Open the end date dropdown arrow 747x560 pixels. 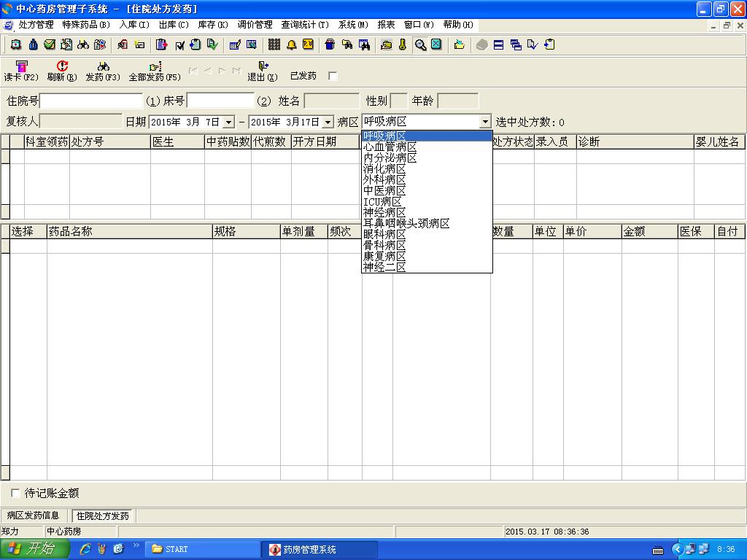click(x=328, y=122)
